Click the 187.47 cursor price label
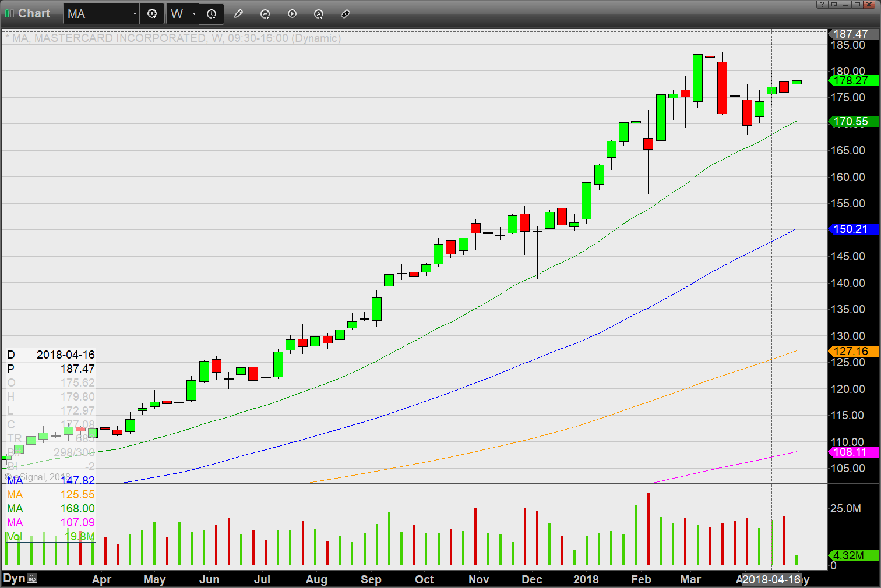Image resolution: width=881 pixels, height=588 pixels. [x=852, y=34]
